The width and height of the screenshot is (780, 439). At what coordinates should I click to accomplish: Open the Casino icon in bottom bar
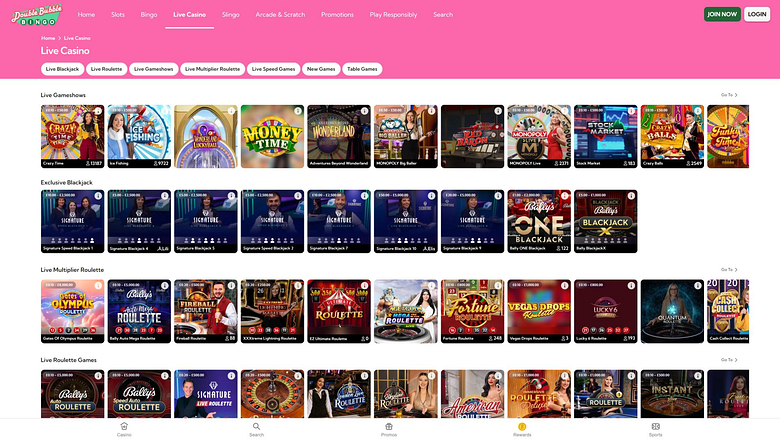pyautogui.click(x=124, y=427)
